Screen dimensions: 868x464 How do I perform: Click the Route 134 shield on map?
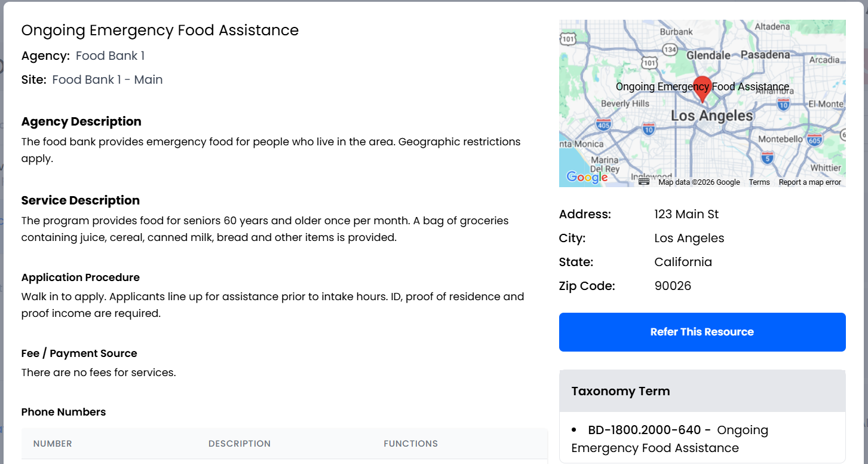pos(670,50)
